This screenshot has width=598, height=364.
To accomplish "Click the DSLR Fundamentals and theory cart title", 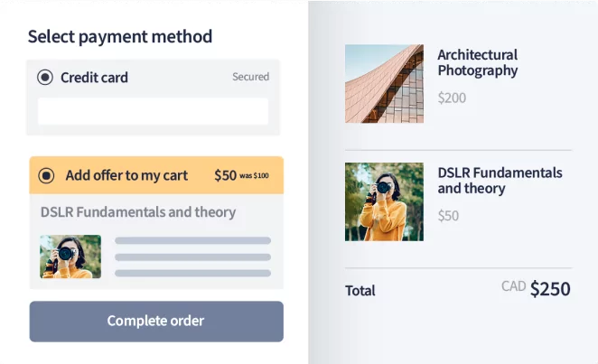I will click(500, 181).
